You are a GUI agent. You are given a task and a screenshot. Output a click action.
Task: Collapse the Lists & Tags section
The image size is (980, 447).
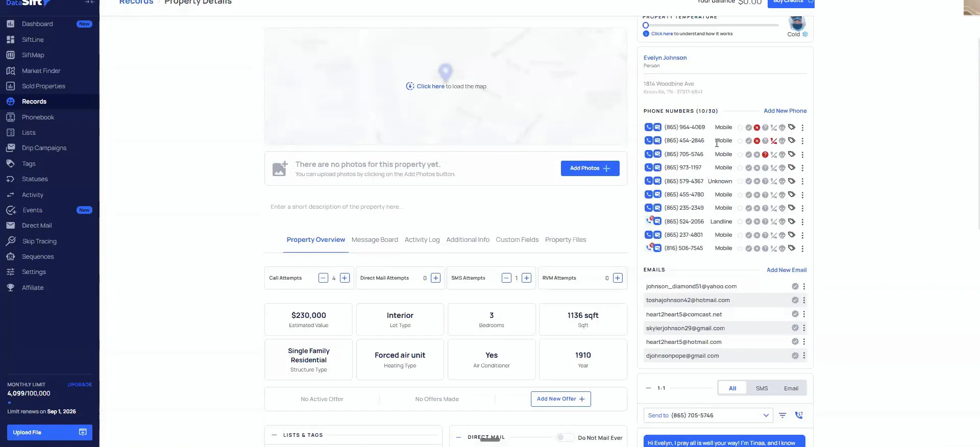click(274, 435)
